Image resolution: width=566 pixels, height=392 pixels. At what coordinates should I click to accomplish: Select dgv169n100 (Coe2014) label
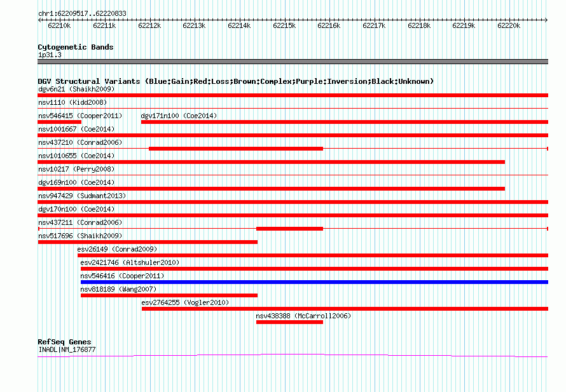[x=76, y=182]
